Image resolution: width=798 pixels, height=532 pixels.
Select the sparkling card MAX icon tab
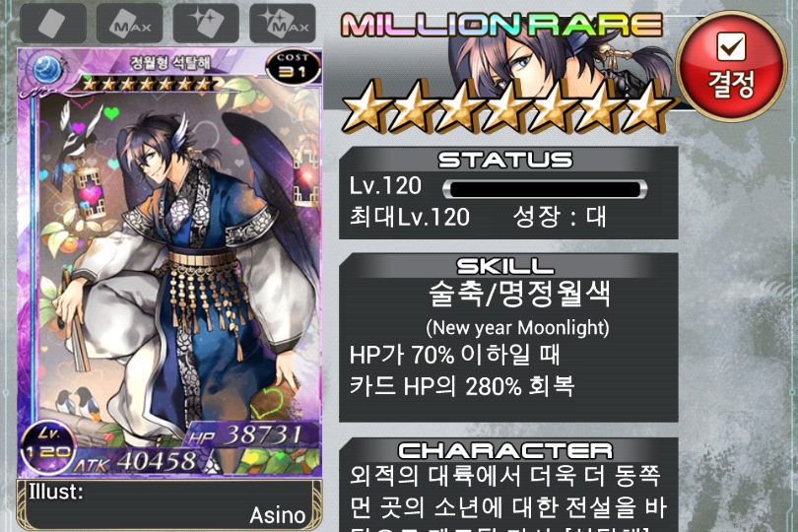[283, 23]
